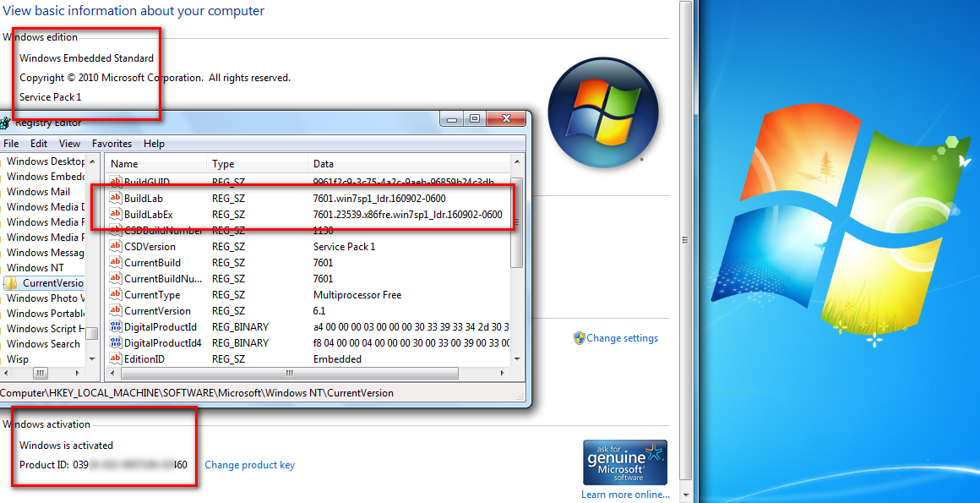
Task: Click the Service Pack 1 CSDVersion data
Action: click(x=345, y=247)
